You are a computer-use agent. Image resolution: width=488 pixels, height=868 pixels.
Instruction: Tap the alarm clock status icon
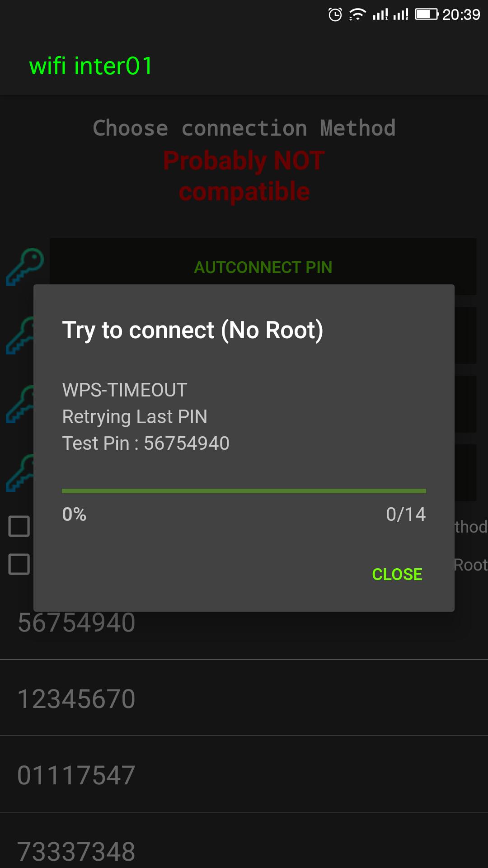click(x=335, y=15)
